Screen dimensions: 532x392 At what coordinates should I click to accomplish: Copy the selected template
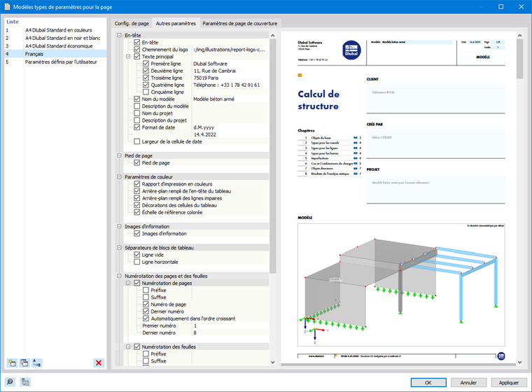point(24,363)
